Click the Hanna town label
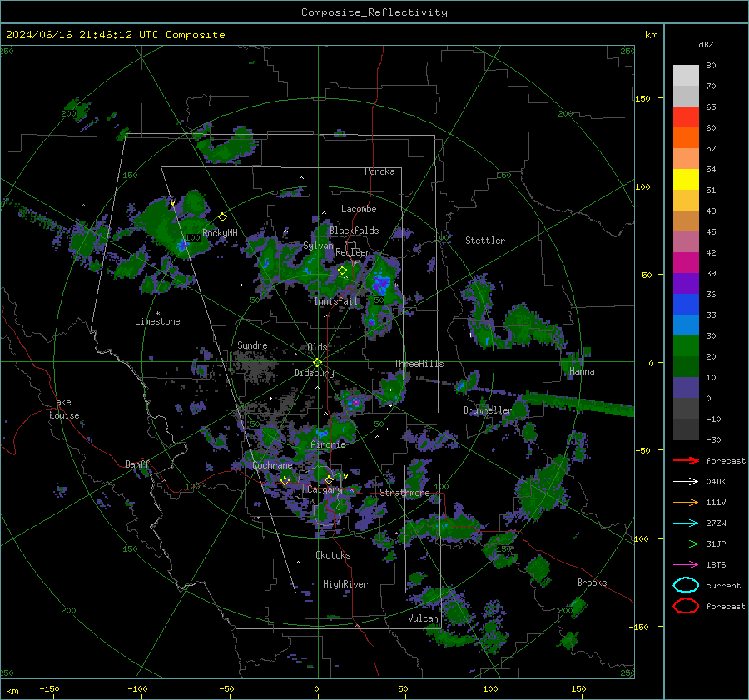 (582, 371)
